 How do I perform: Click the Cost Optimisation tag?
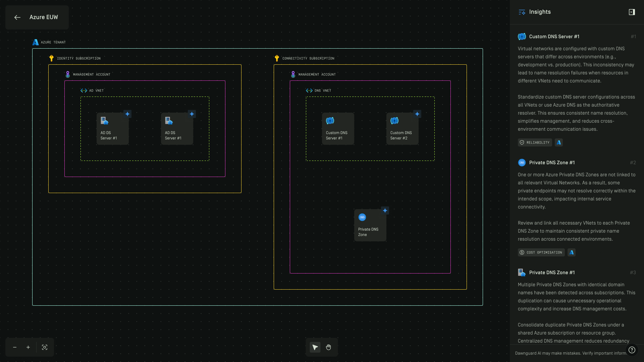pos(541,252)
